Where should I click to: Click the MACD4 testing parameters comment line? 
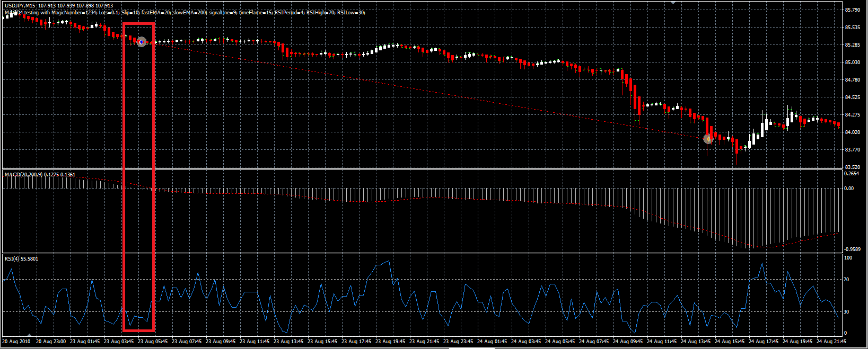(185, 12)
